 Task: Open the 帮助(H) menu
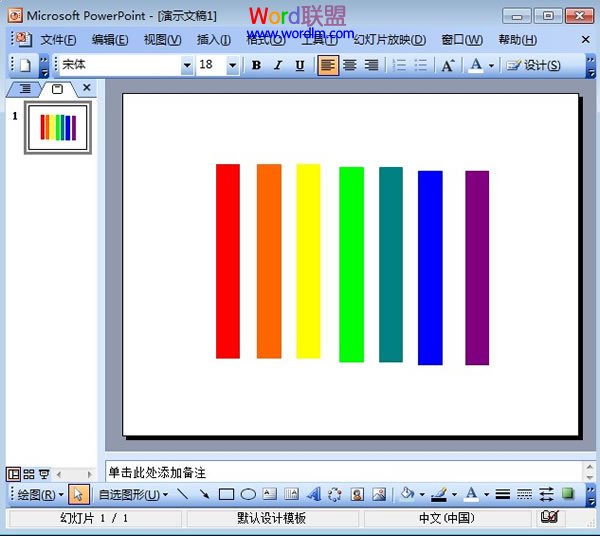(517, 39)
